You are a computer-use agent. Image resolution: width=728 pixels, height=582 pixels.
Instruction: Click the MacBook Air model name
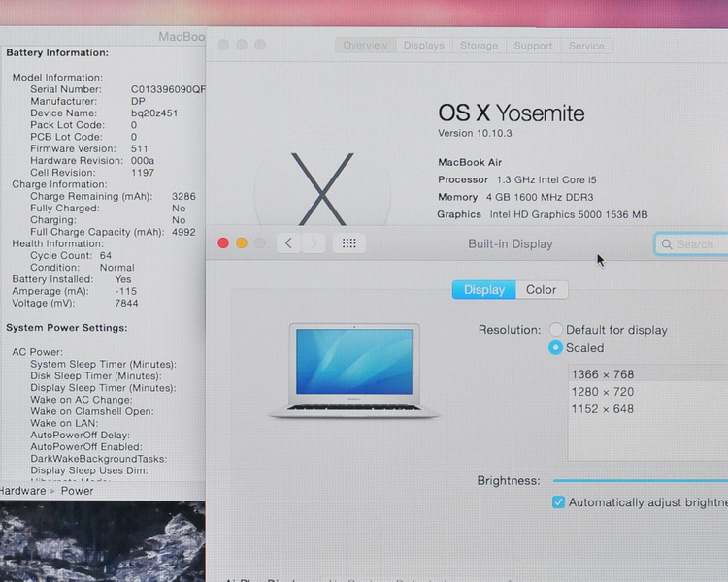tap(470, 162)
